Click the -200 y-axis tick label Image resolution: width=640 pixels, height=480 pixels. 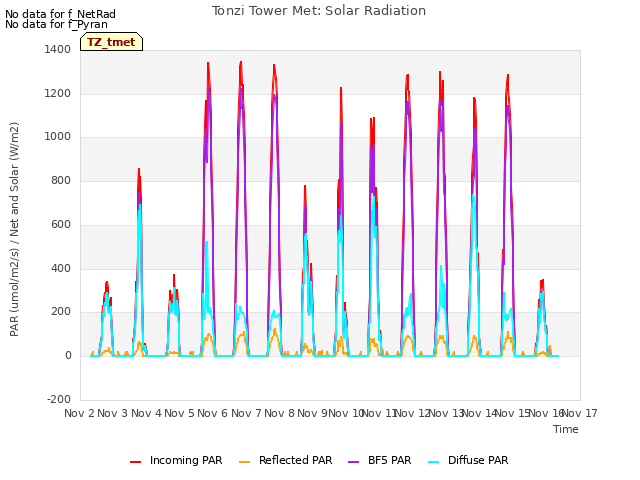click(59, 399)
